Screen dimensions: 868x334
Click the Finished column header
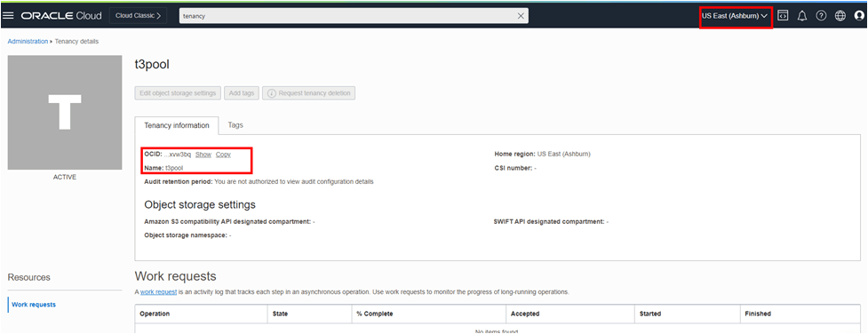pyautogui.click(x=800, y=314)
